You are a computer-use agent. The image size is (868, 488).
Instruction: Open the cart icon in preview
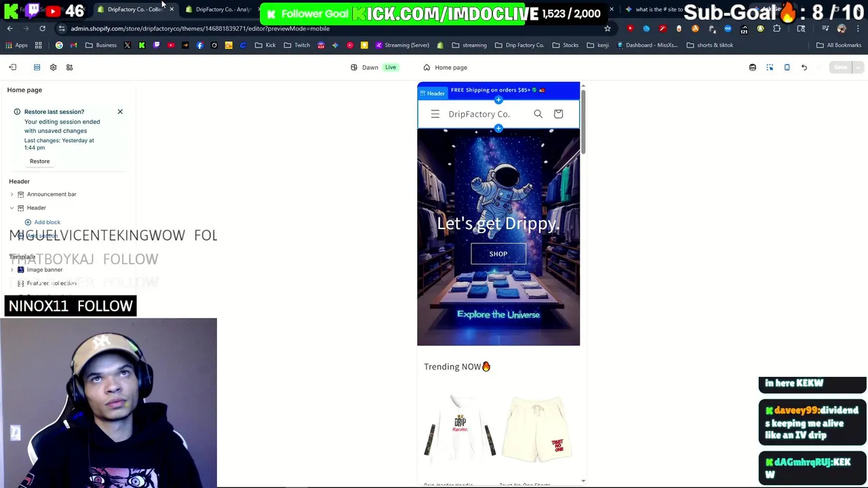pyautogui.click(x=558, y=114)
